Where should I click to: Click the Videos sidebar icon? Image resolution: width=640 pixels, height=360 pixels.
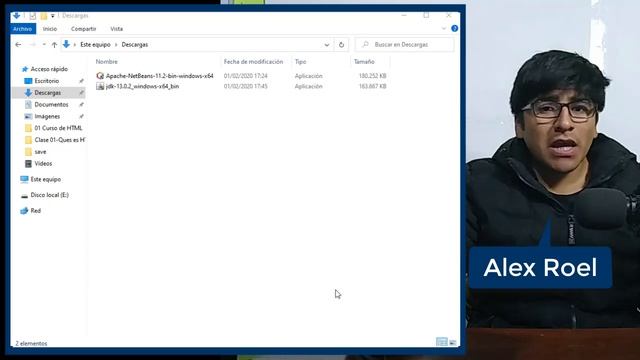click(x=28, y=163)
